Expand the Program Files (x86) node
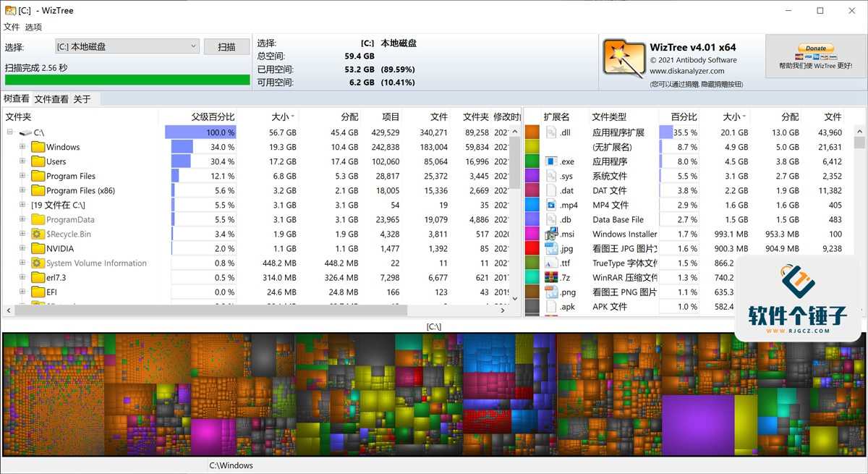The height and width of the screenshot is (474, 868). pos(22,190)
